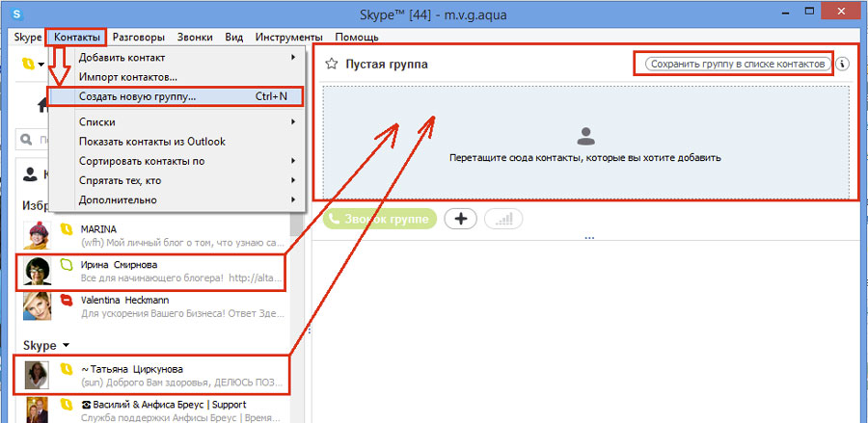The height and width of the screenshot is (423, 868).
Task: Click MARINA's profile picture
Action: coord(37,236)
